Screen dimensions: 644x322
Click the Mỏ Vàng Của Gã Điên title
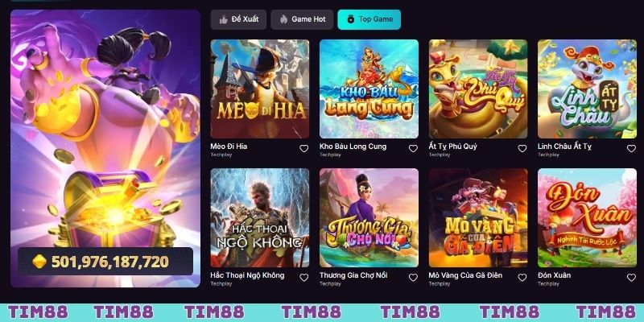tap(465, 275)
